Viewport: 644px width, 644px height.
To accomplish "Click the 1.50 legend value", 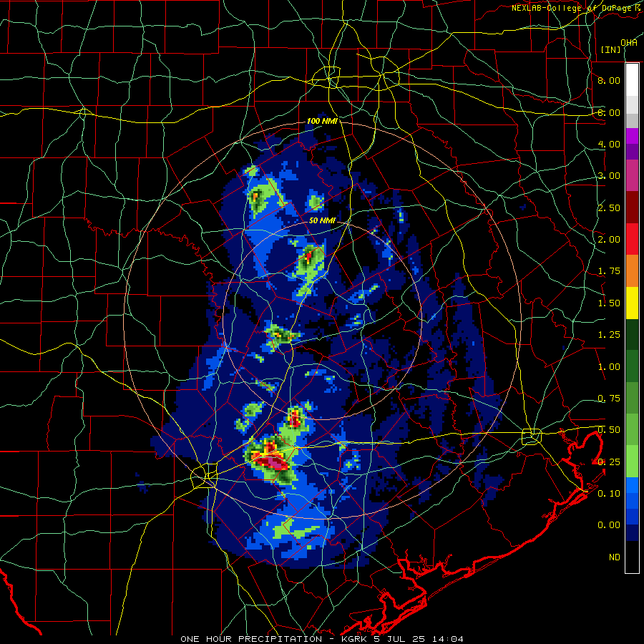I will (609, 303).
